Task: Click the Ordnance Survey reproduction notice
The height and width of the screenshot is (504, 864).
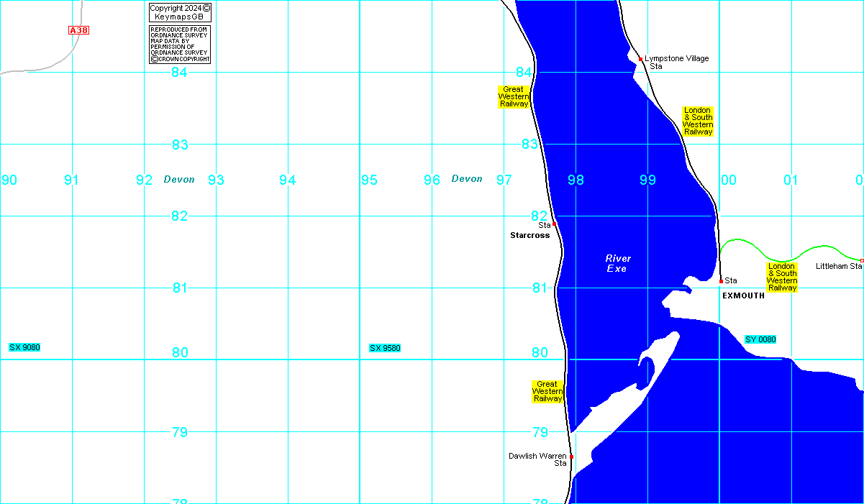Action: [x=180, y=45]
